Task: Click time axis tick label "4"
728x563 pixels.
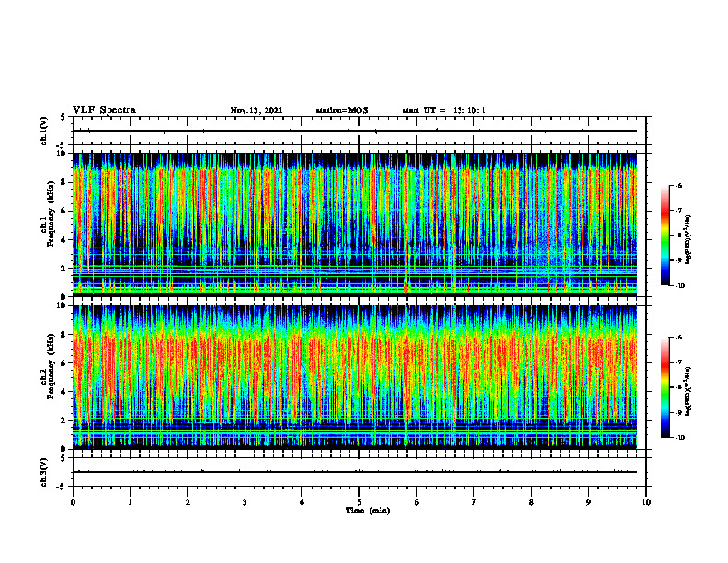Action: pyautogui.click(x=302, y=502)
